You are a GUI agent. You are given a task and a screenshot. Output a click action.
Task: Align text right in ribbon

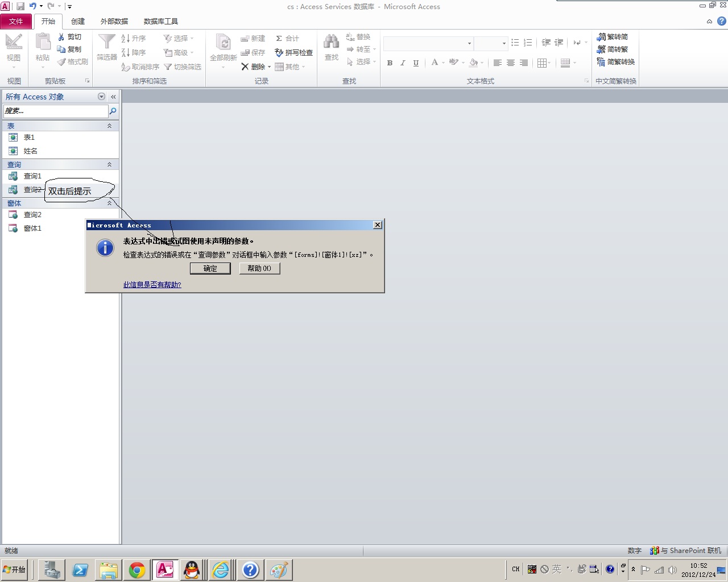pos(524,63)
